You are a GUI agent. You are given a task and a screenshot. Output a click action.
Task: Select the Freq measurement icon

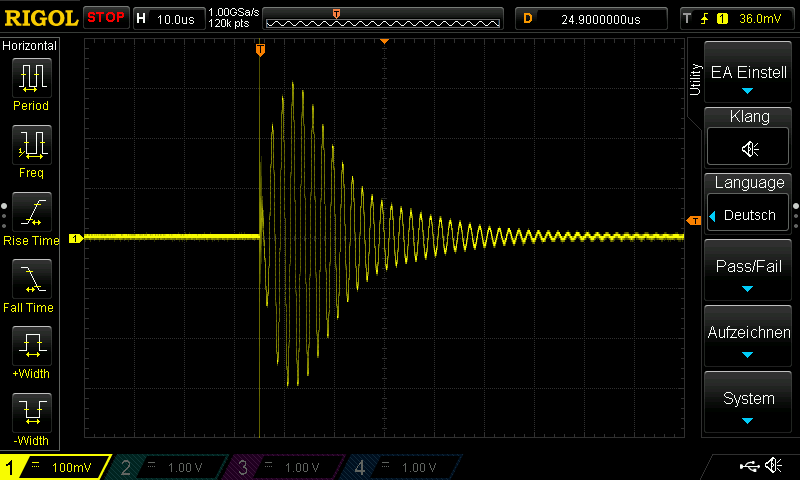coord(32,145)
